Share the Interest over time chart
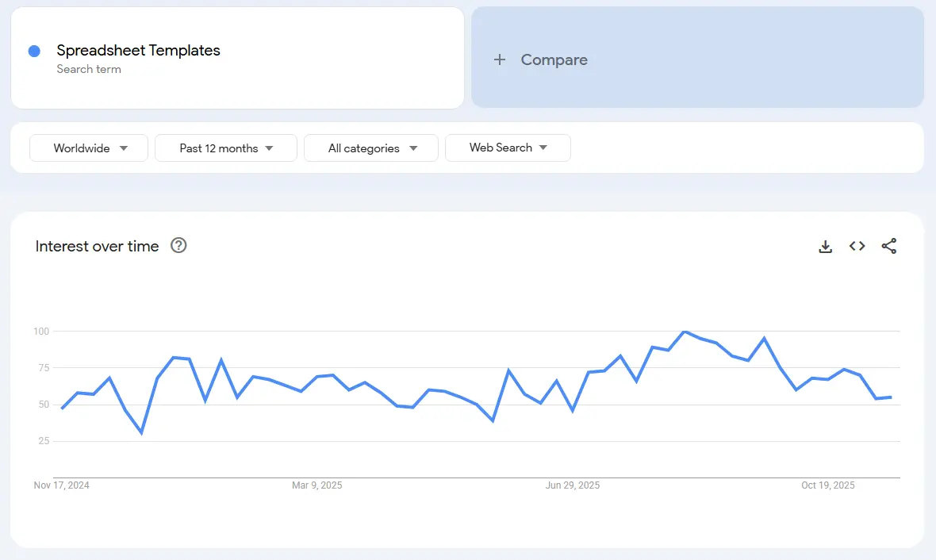 coord(889,247)
